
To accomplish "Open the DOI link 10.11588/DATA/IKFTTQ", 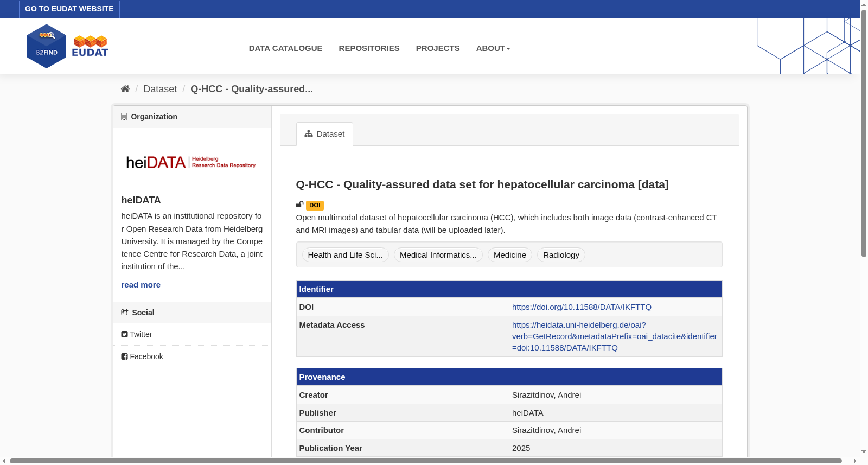I will pyautogui.click(x=582, y=307).
